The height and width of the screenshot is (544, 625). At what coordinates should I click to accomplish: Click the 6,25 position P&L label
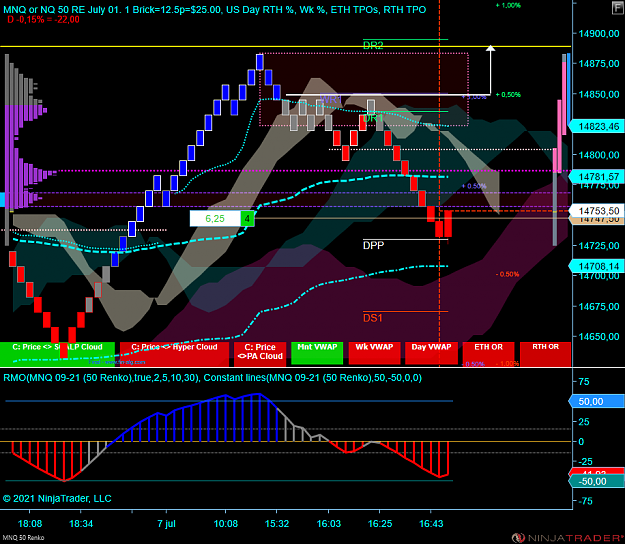coord(215,218)
